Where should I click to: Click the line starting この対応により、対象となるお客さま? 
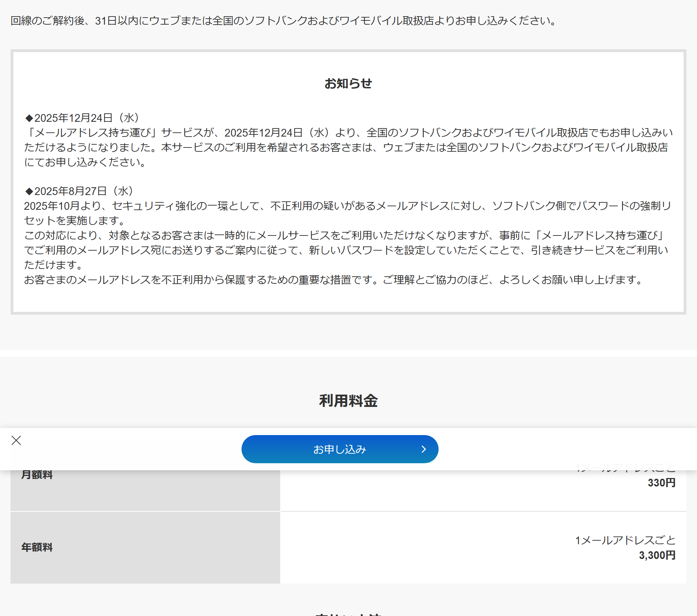pyautogui.click(x=344, y=235)
